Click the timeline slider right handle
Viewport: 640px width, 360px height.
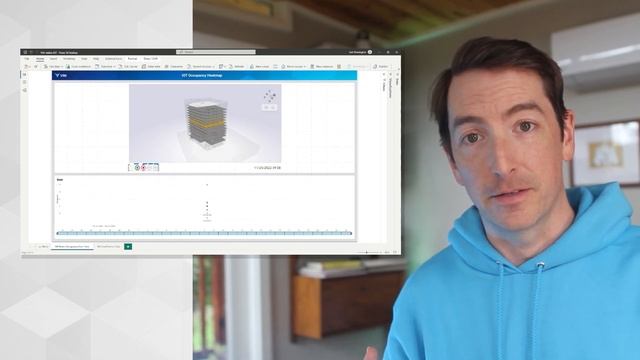pyautogui.click(x=350, y=233)
